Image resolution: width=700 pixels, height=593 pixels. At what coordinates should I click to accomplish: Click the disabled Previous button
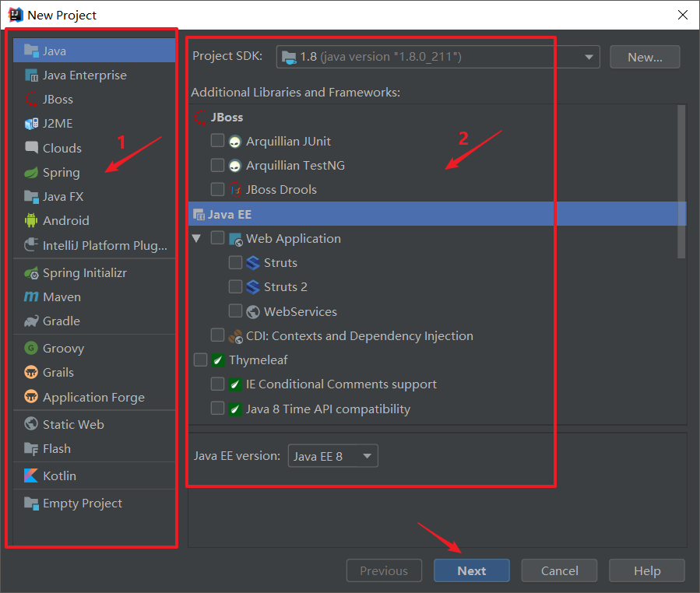point(384,570)
